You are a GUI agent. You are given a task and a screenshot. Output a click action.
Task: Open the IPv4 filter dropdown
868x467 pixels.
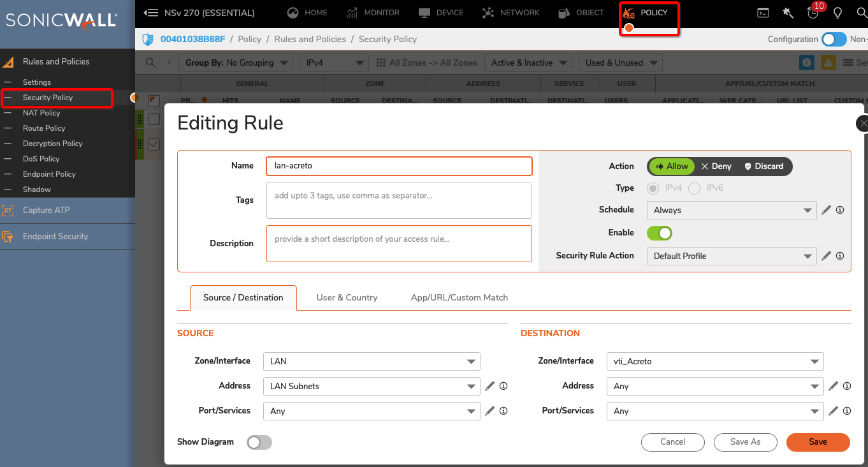pyautogui.click(x=335, y=63)
